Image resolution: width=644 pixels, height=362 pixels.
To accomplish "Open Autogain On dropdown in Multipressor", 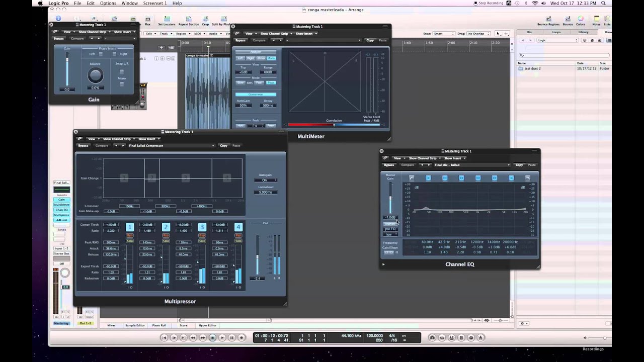I will 265,180.
